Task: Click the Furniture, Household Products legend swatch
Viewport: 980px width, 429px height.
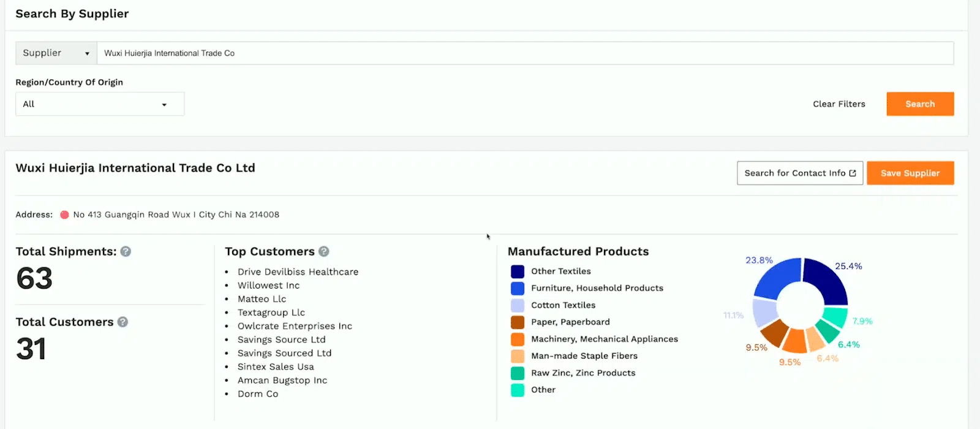Action: [x=518, y=288]
